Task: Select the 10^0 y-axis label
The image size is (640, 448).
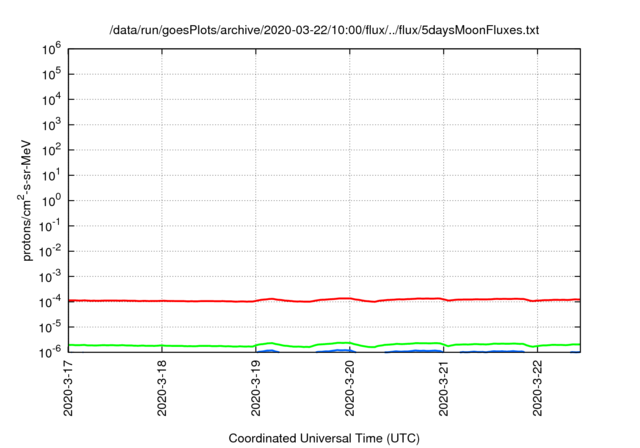Action: pyautogui.click(x=51, y=201)
